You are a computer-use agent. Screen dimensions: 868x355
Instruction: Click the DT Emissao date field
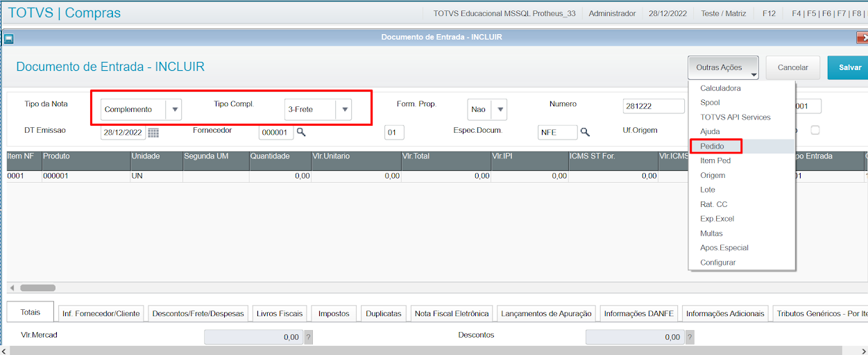click(x=123, y=132)
